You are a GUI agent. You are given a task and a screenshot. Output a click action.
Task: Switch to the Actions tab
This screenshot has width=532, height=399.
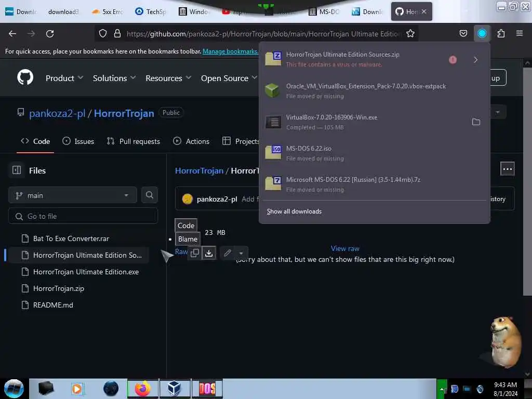tap(191, 141)
